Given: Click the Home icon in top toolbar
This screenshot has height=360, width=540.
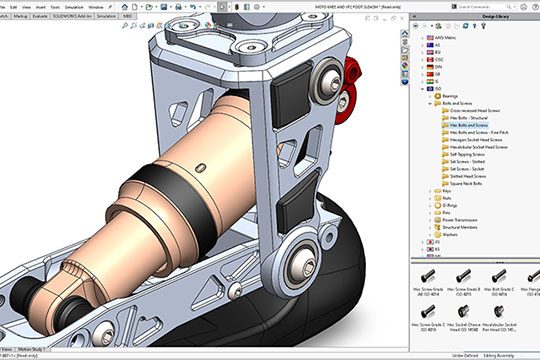Looking at the screenshot, I should (125, 7).
